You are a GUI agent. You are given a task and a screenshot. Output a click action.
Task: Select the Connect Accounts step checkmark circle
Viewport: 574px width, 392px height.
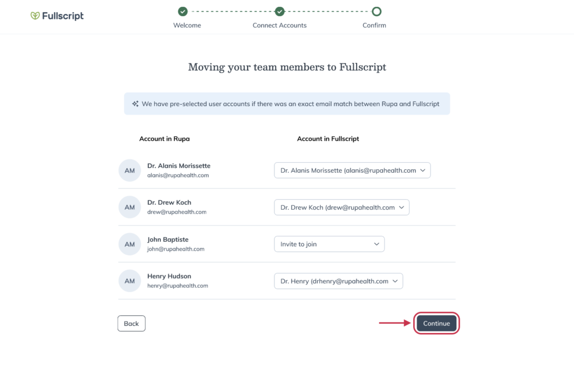pyautogui.click(x=280, y=11)
